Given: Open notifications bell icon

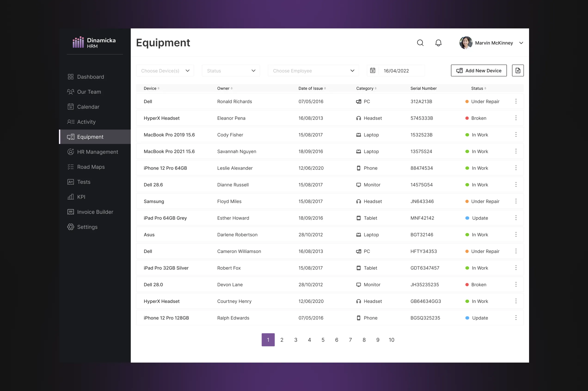Looking at the screenshot, I should (x=438, y=43).
